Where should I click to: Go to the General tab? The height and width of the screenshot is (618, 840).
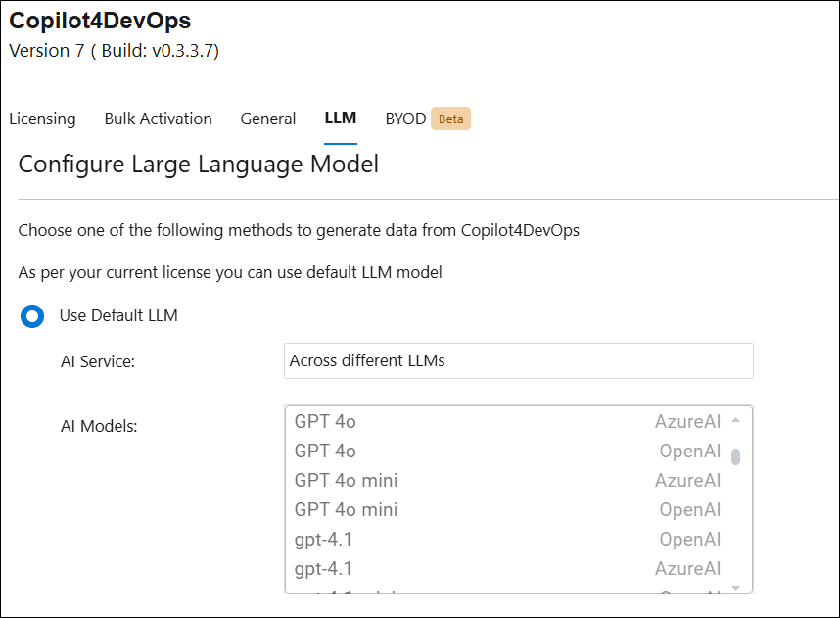(267, 119)
